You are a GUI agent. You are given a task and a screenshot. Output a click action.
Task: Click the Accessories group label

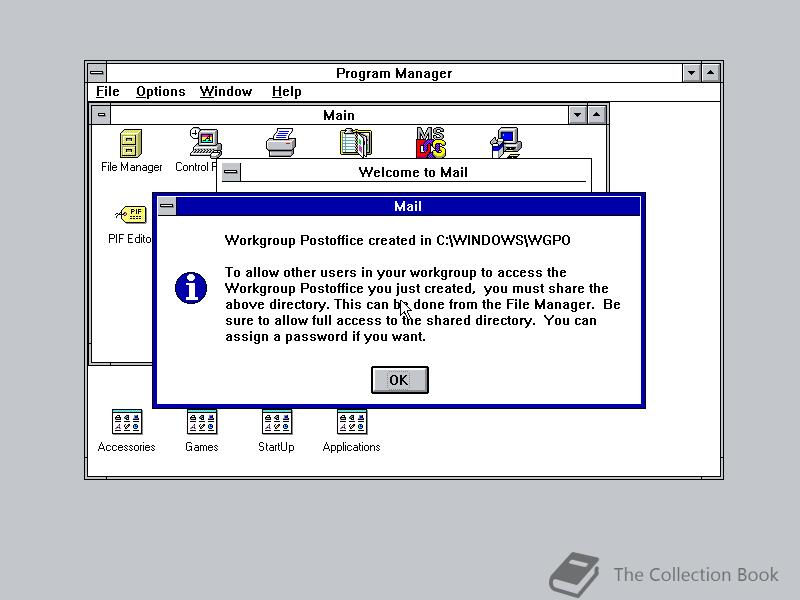point(127,447)
